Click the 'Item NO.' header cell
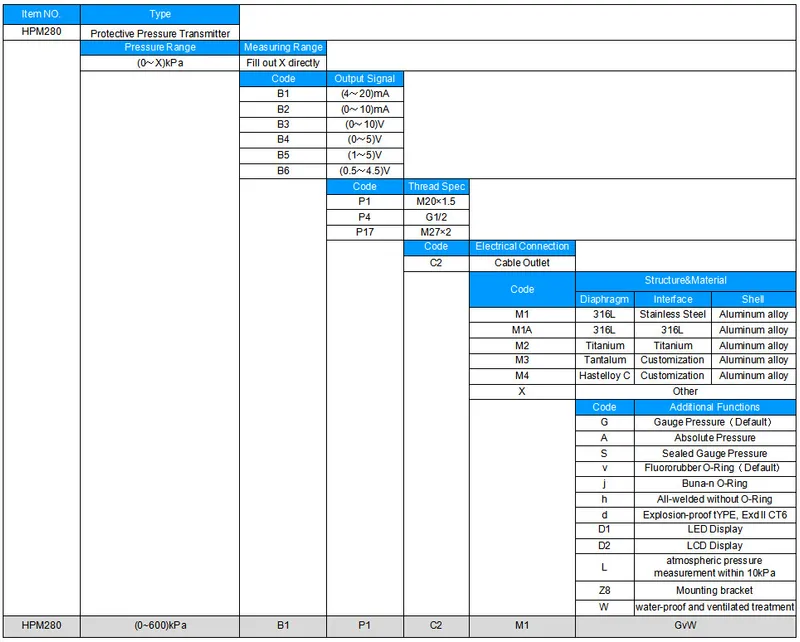 pyautogui.click(x=41, y=14)
